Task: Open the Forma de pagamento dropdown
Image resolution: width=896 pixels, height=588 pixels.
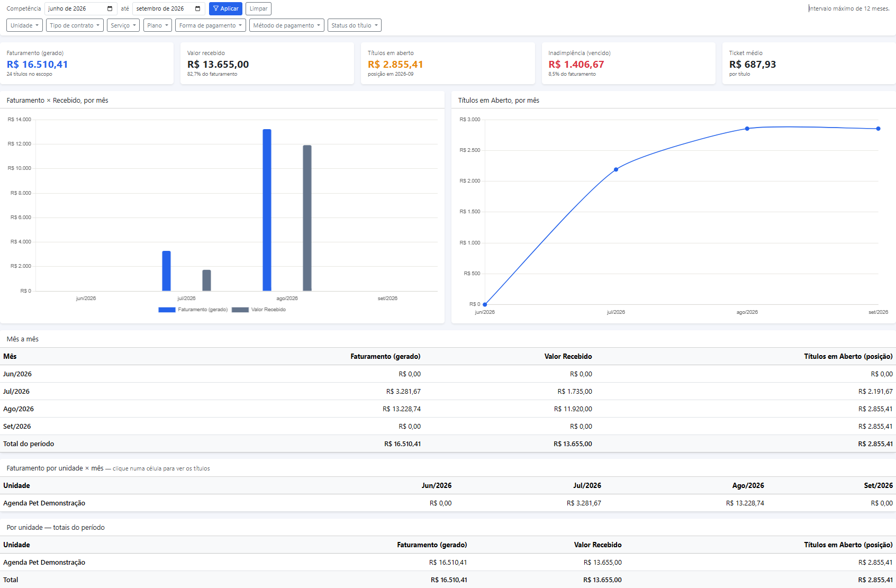Action: 211,25
